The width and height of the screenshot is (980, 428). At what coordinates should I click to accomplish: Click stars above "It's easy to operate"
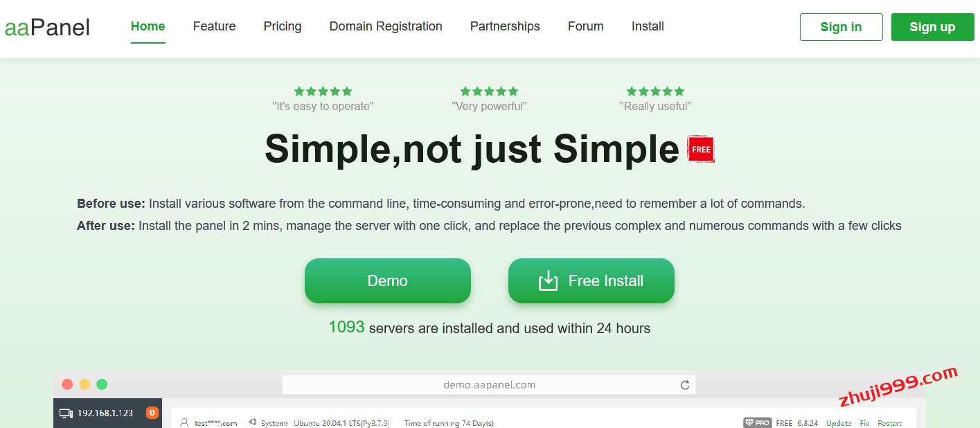323,91
